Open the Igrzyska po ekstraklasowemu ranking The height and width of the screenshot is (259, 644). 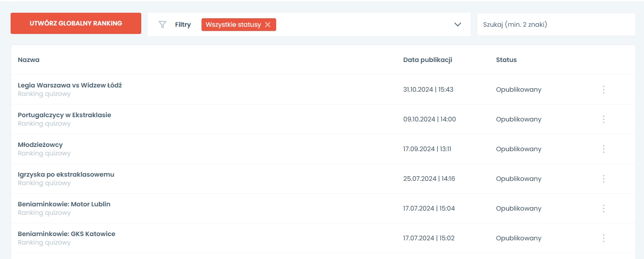(x=66, y=175)
